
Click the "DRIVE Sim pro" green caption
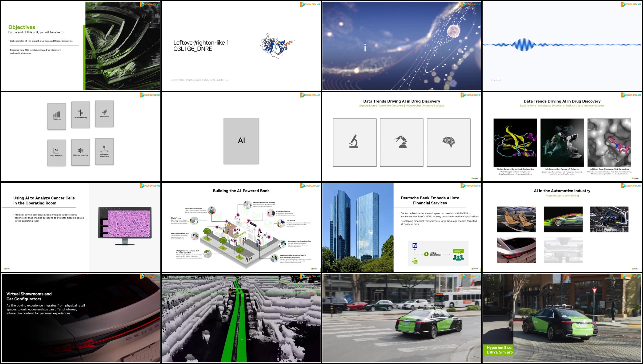point(500,352)
